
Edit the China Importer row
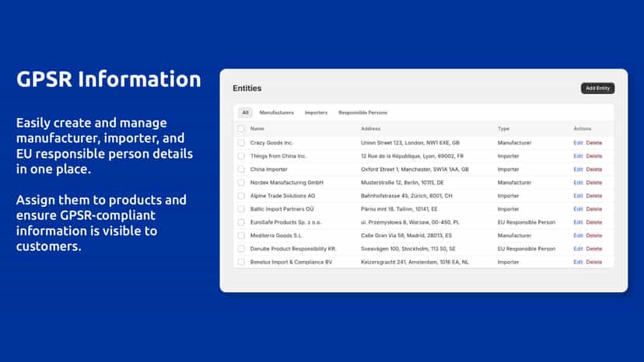578,169
